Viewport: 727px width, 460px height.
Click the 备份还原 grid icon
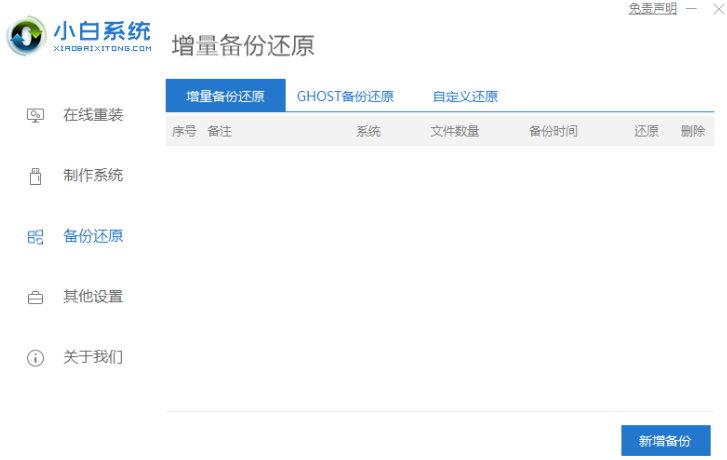point(35,237)
